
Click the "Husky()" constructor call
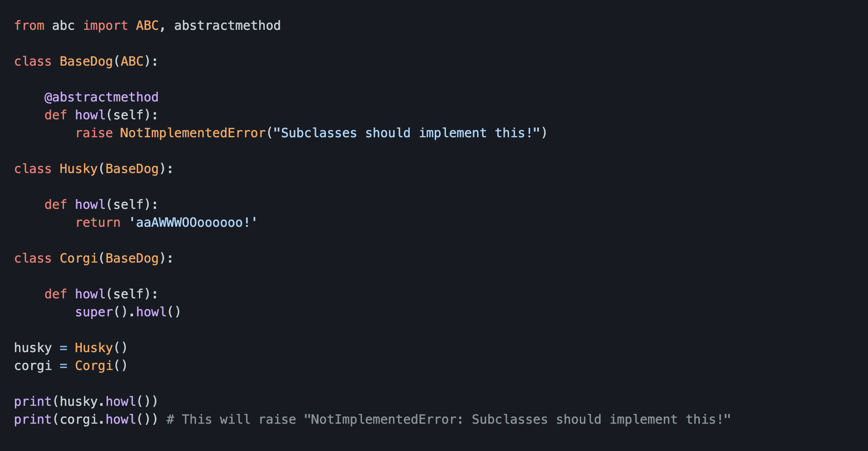click(101, 348)
